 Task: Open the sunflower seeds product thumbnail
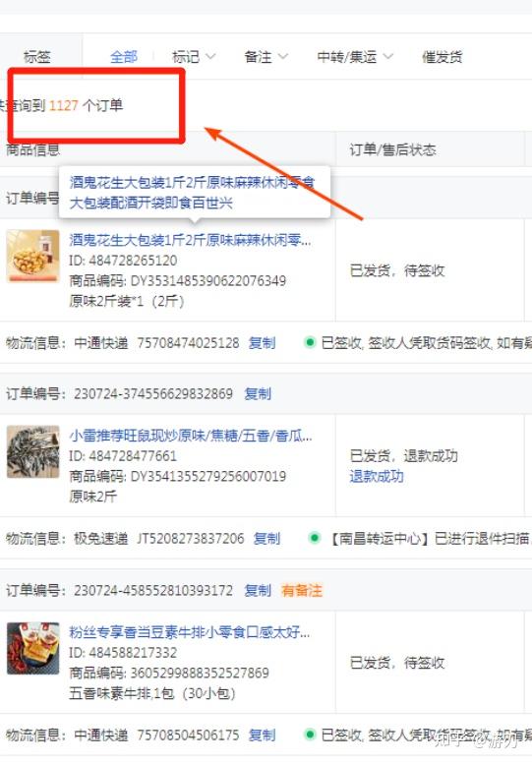pos(32,451)
